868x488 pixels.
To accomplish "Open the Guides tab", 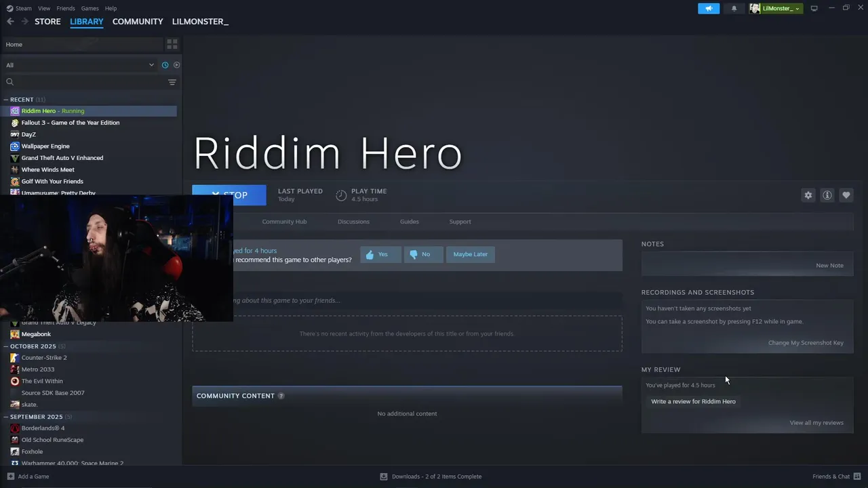I will point(410,222).
